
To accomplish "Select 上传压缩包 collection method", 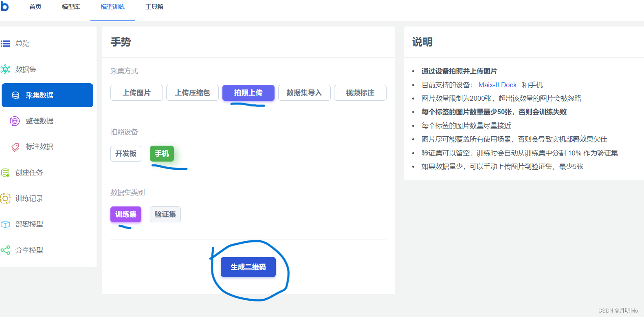I will click(x=192, y=93).
